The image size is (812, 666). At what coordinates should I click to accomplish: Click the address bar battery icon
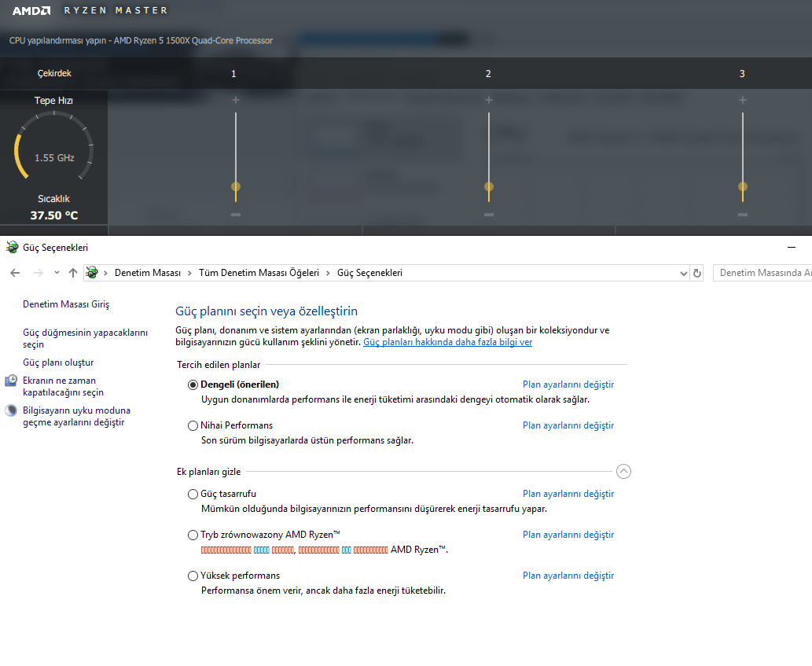click(x=92, y=272)
